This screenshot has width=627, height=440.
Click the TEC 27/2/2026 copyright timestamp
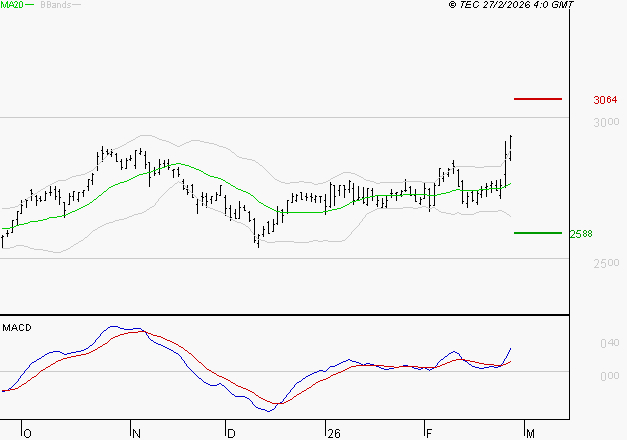(x=511, y=5)
